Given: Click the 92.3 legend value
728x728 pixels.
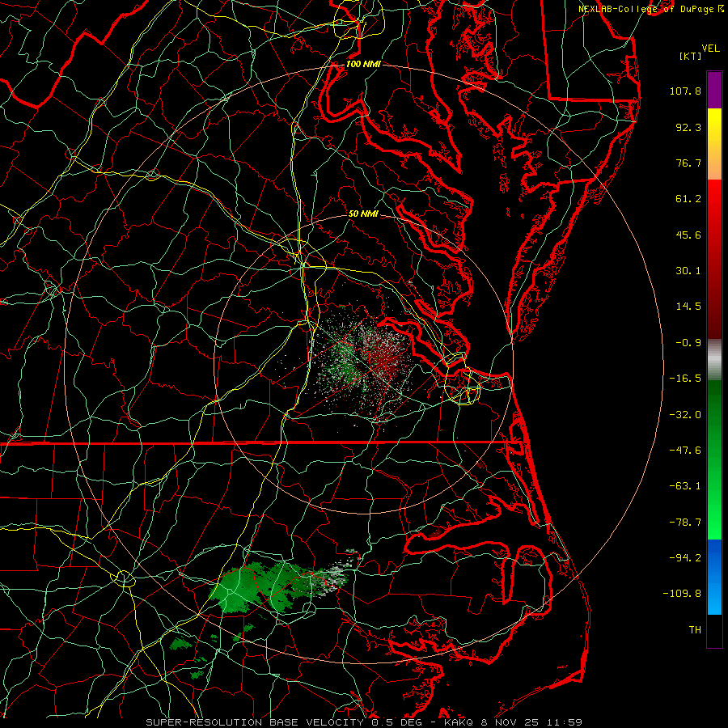Looking at the screenshot, I should (688, 127).
